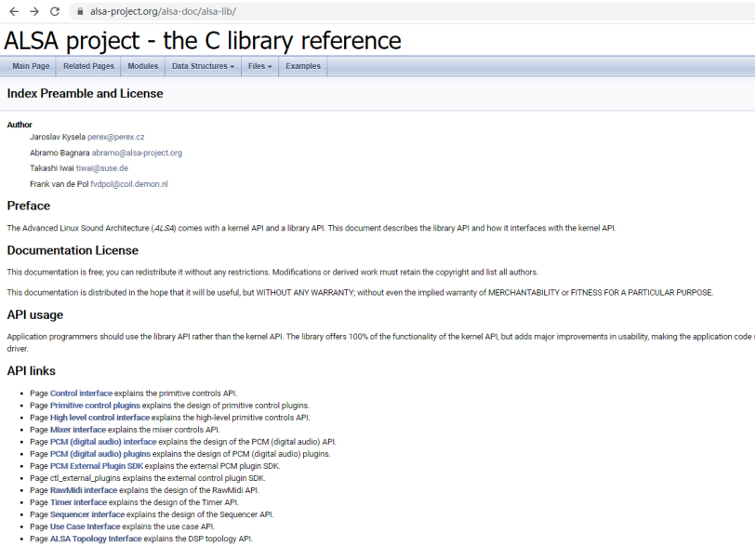Expand the Data Structures dropdown menu
This screenshot has width=756, height=546.
[203, 66]
